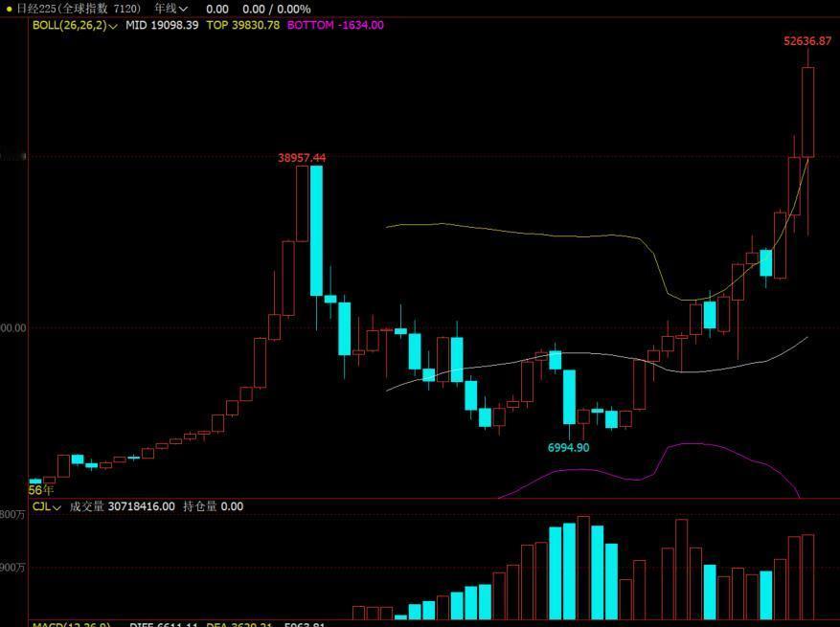Click the 6994.90 low price label
840x627 pixels.
(568, 447)
